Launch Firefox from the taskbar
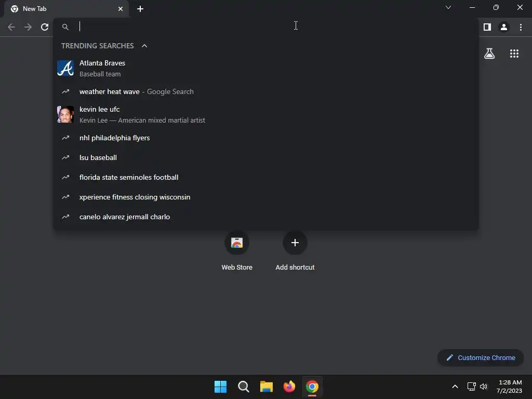The image size is (532, 399). pos(289,387)
